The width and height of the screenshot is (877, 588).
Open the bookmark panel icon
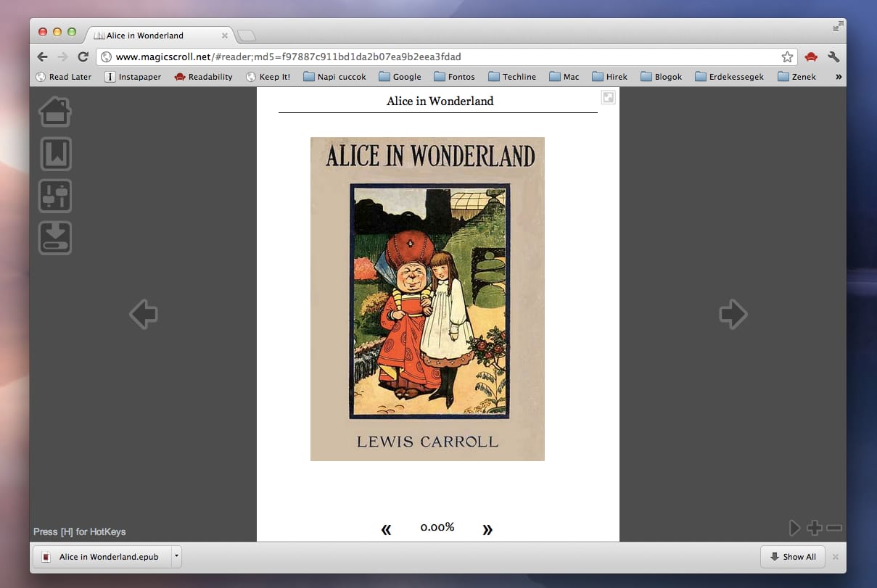pyautogui.click(x=56, y=154)
